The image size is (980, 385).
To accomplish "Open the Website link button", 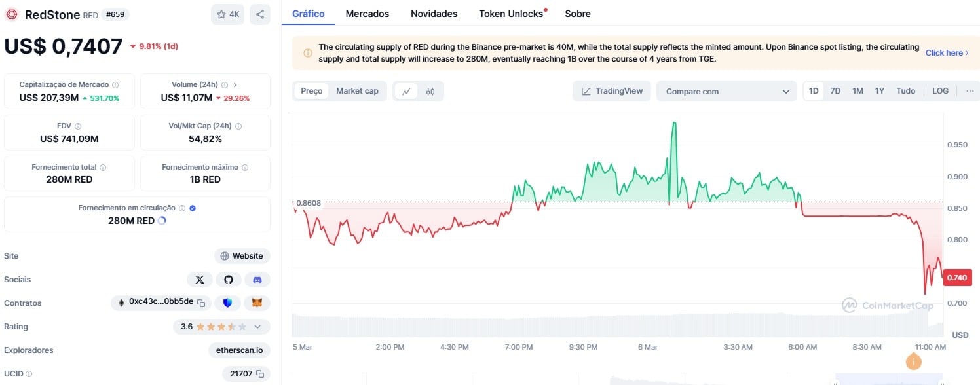I will coord(242,256).
